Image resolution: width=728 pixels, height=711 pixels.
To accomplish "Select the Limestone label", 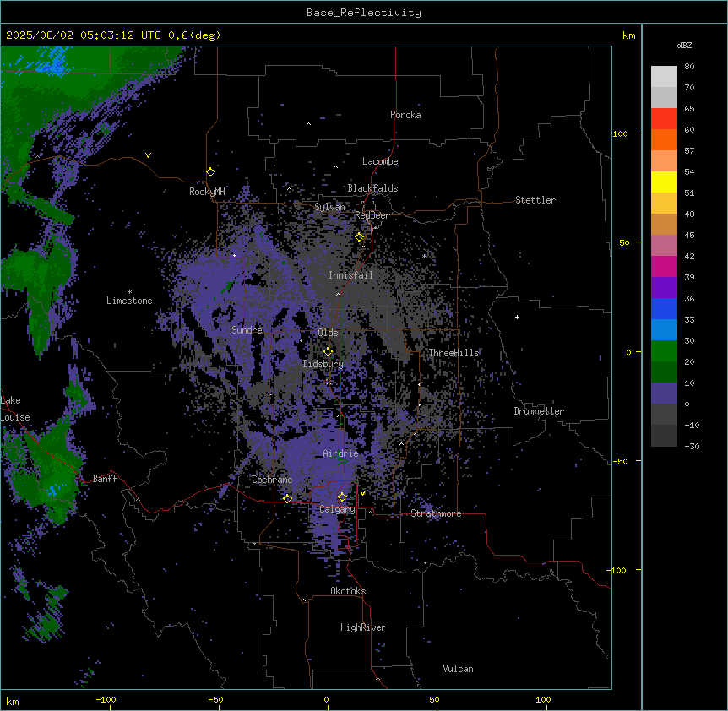I will 129,301.
